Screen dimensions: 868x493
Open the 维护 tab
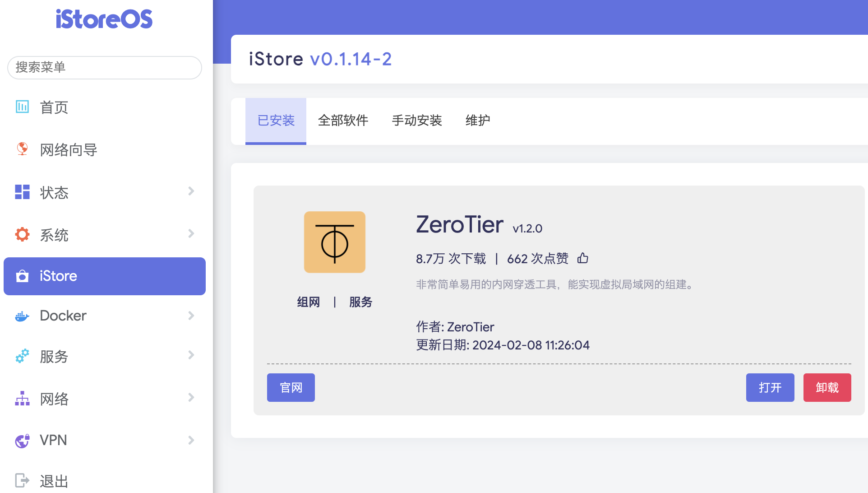(x=478, y=121)
